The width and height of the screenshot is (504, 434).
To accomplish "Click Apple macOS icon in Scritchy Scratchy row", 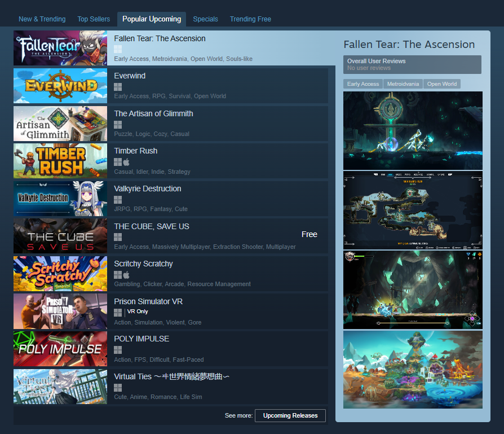I will (x=126, y=275).
